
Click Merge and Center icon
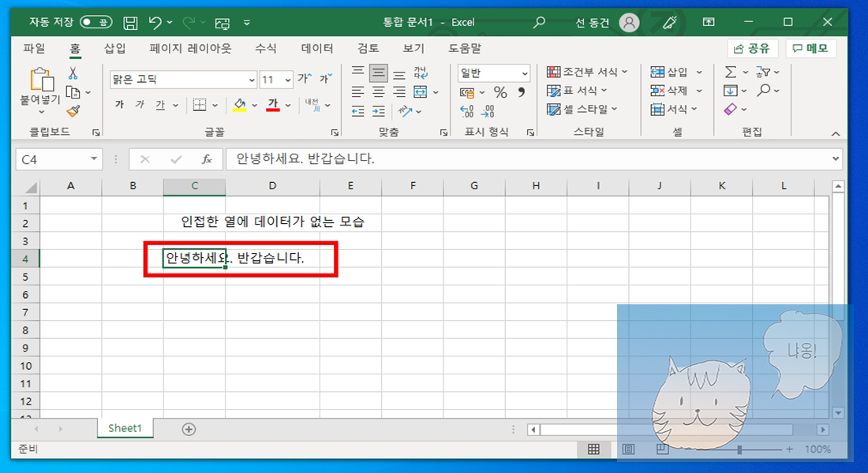(421, 91)
